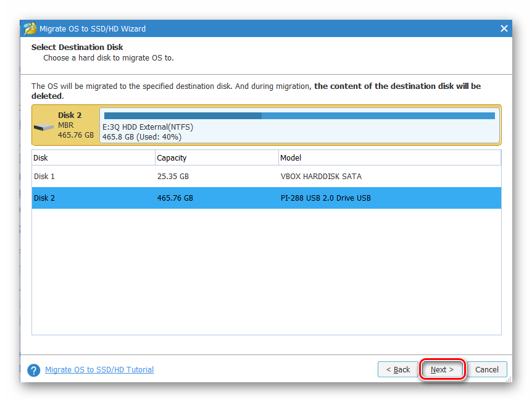Click the 465.76 GB cell in the table
Image resolution: width=532 pixels, height=402 pixels.
click(175, 198)
